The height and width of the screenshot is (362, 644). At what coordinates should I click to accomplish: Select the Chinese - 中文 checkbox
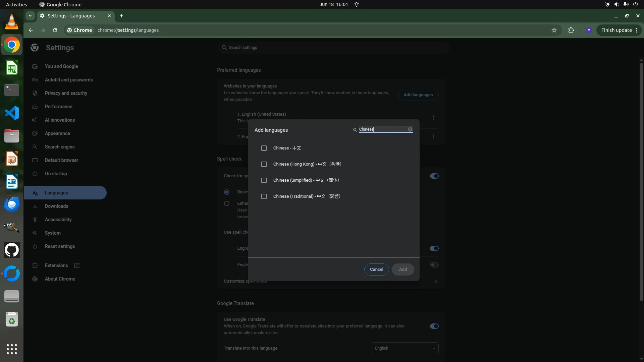pos(264,148)
